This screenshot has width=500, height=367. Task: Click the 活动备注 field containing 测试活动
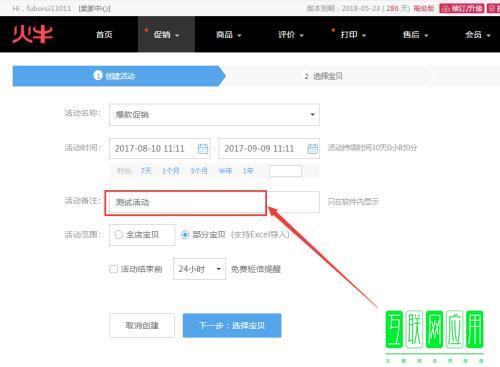tap(214, 202)
